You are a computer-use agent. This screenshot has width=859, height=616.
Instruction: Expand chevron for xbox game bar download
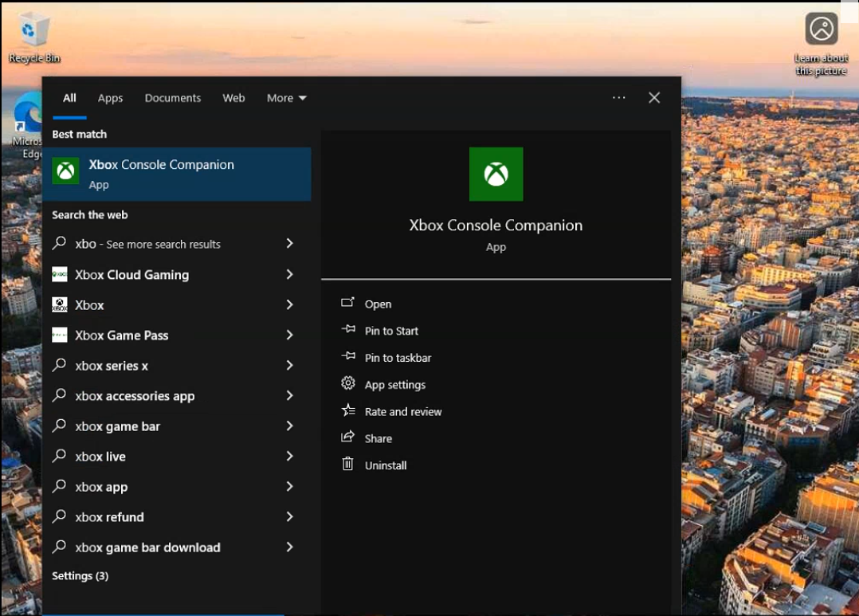point(290,547)
